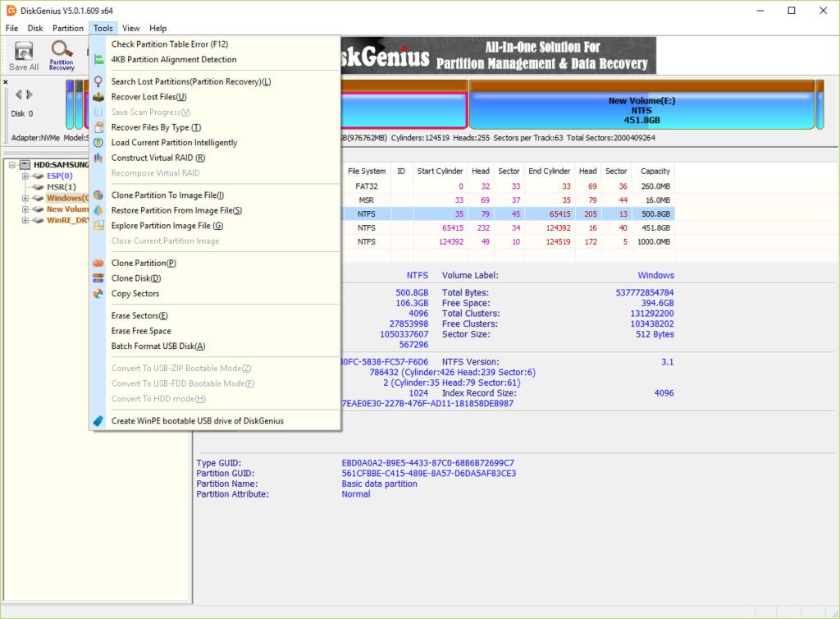Image resolution: width=840 pixels, height=619 pixels.
Task: Click the Save All toolbar icon
Action: (24, 56)
